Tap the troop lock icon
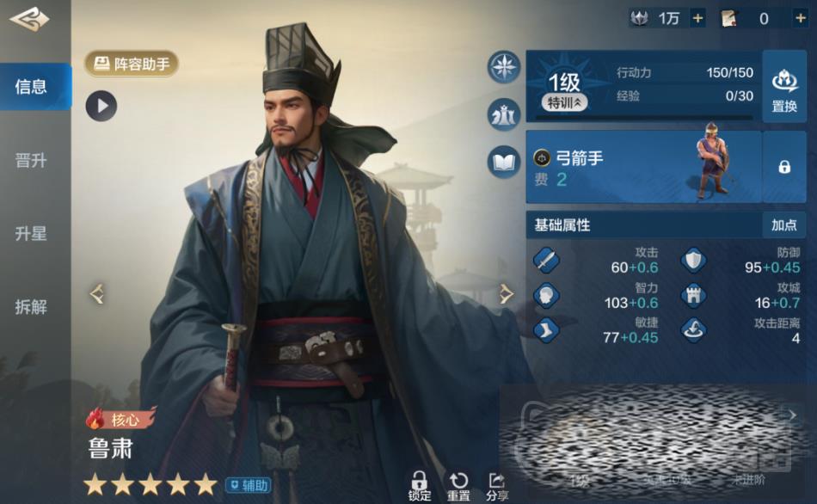Viewport: 817px width, 504px height. pos(784,167)
